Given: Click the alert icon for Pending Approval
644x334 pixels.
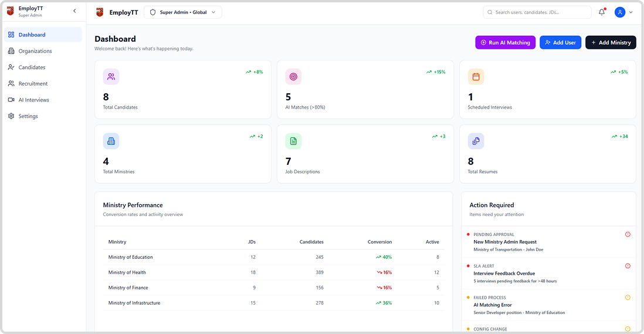Looking at the screenshot, I should pyautogui.click(x=628, y=234).
